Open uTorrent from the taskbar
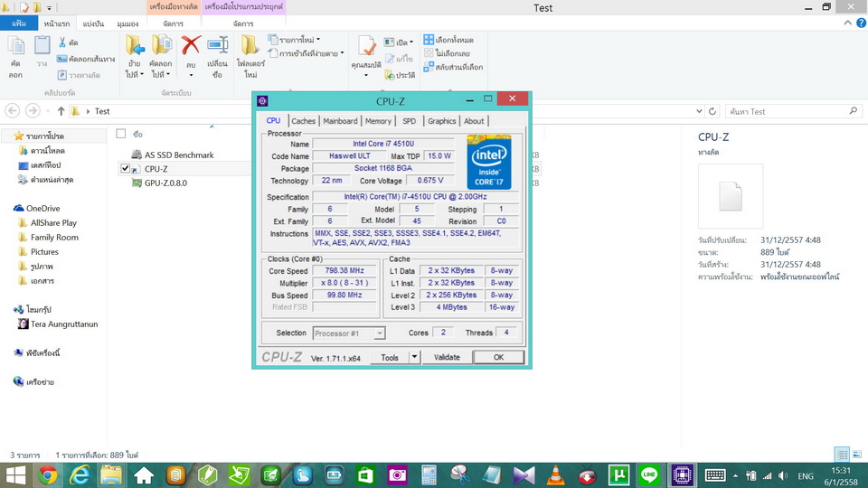Screen dimensions: 868x488 pos(618,475)
